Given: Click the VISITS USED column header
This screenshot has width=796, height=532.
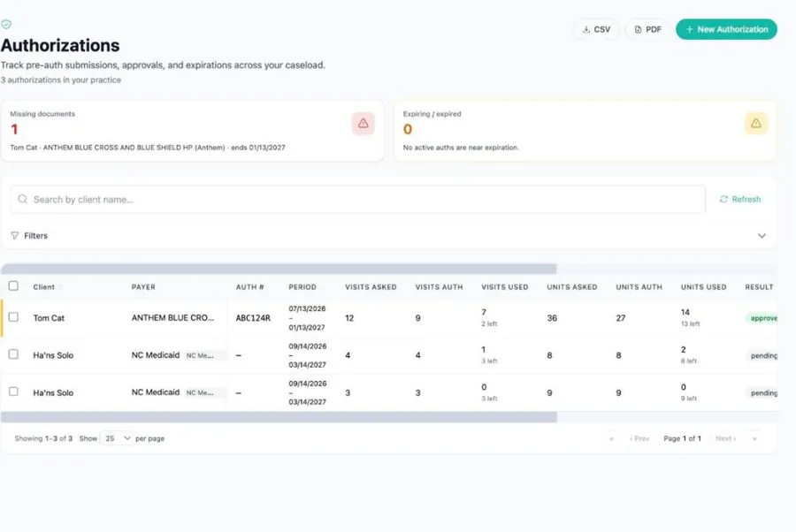Looking at the screenshot, I should coord(505,287).
